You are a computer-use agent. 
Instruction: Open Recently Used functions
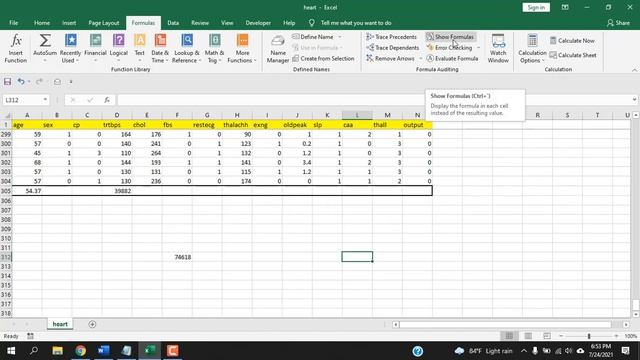(x=70, y=49)
